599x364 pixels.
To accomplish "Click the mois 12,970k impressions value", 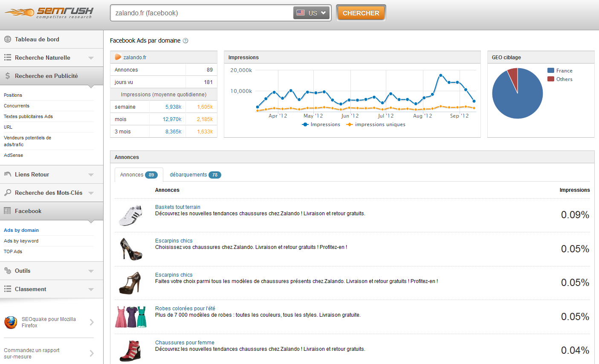I will point(172,119).
